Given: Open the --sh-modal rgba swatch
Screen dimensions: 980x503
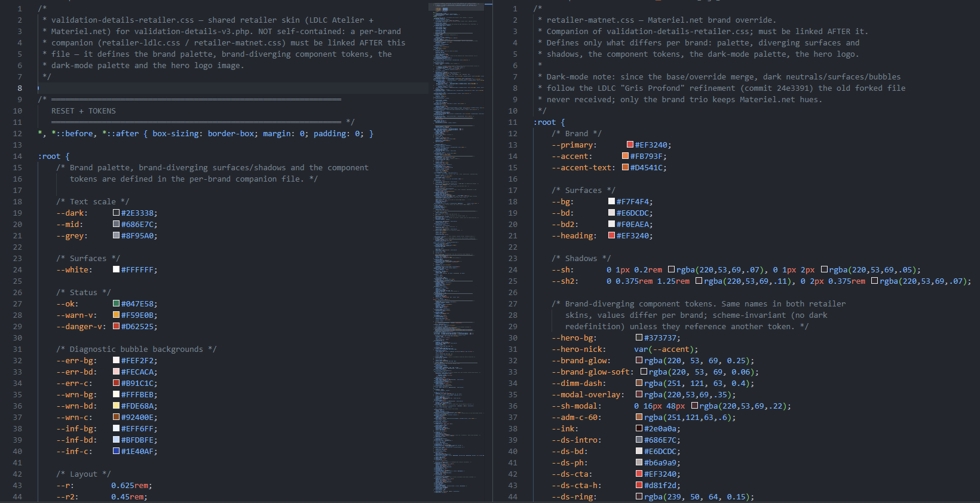Looking at the screenshot, I should tap(694, 406).
